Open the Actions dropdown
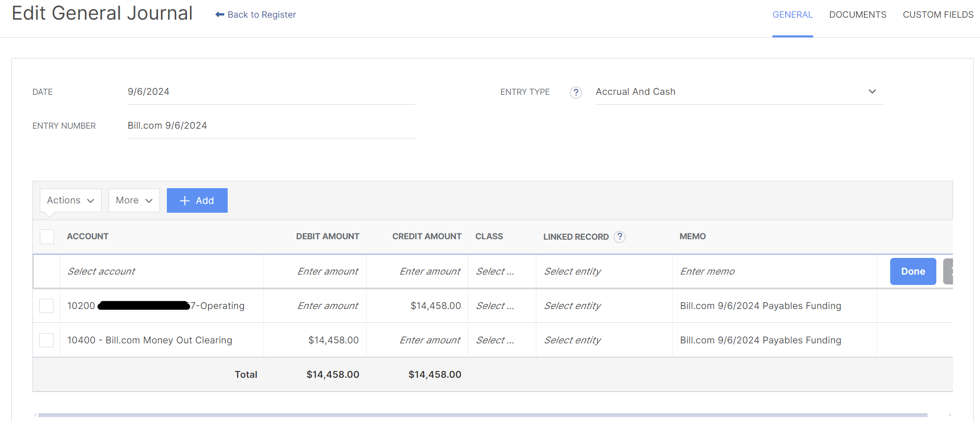Viewport: 980px width, 422px height. 70,200
